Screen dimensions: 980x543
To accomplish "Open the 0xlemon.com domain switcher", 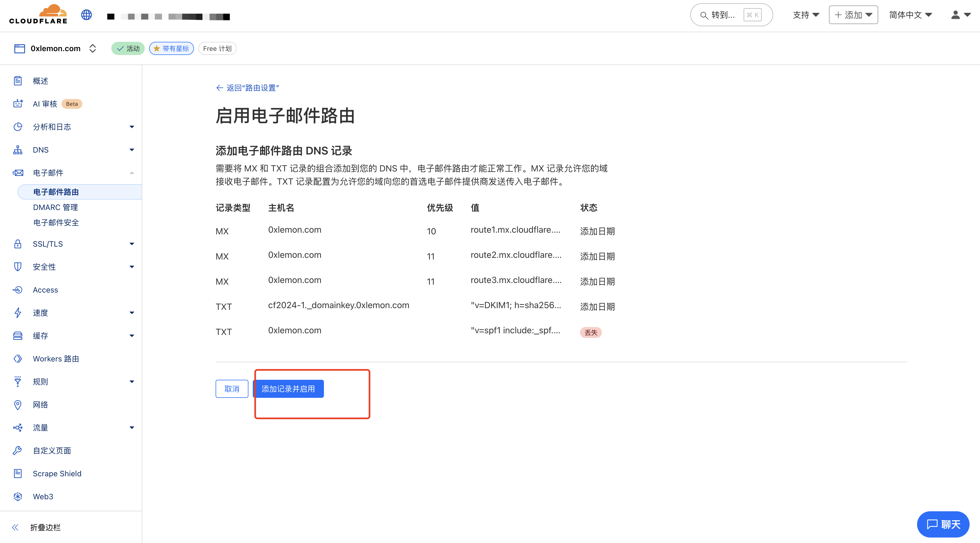I will pyautogui.click(x=92, y=48).
